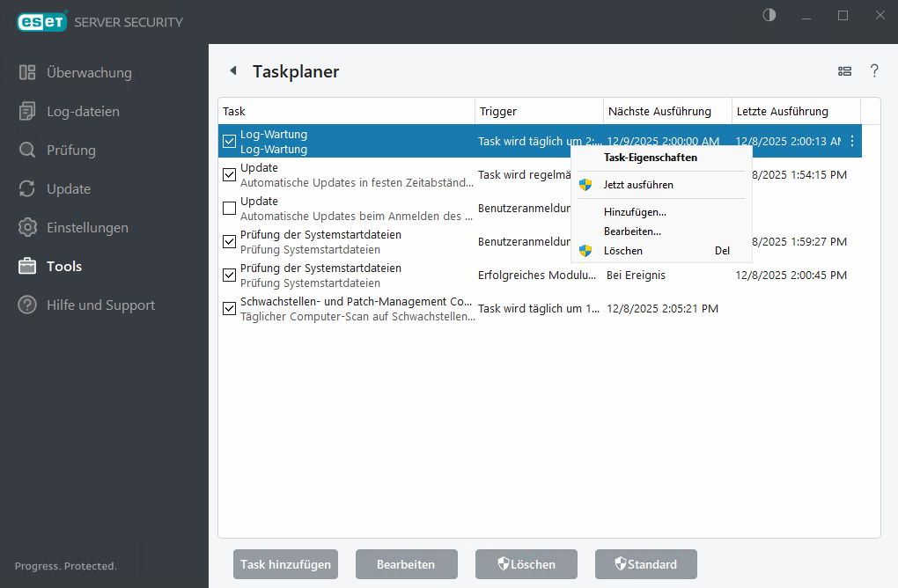Uncheck the Log-Wartung task

pyautogui.click(x=229, y=141)
